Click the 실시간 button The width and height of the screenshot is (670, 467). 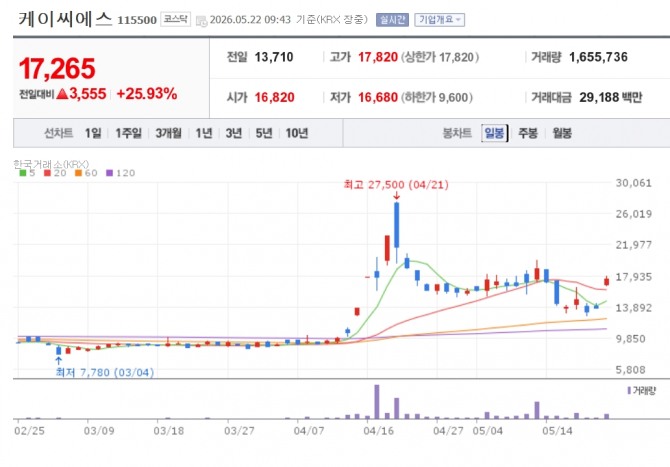tap(392, 20)
